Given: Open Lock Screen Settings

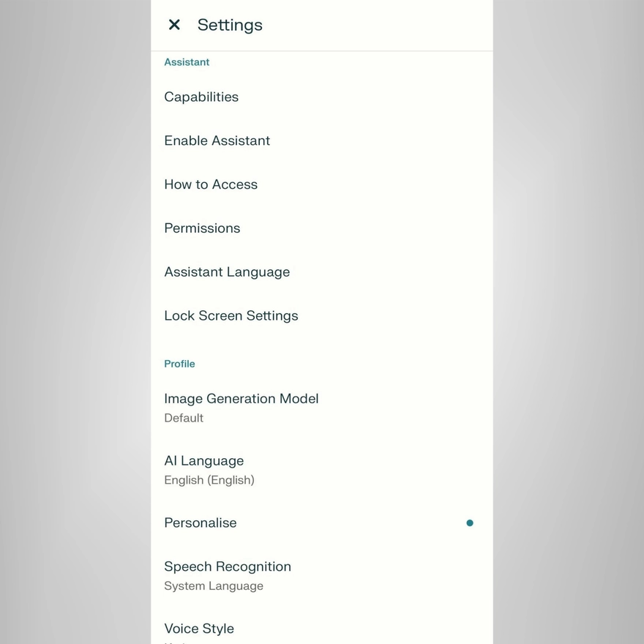Looking at the screenshot, I should click(231, 315).
